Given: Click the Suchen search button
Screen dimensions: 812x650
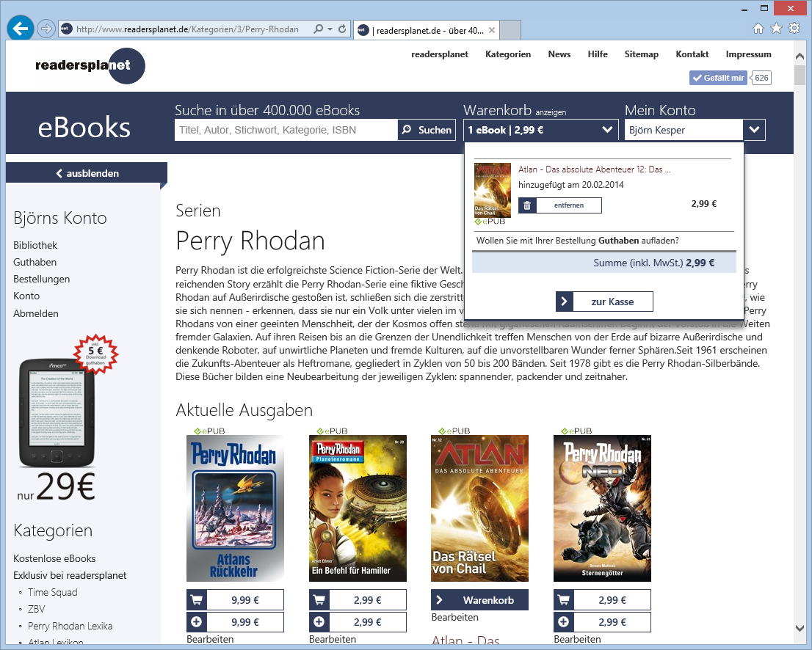Looking at the screenshot, I should tap(427, 130).
